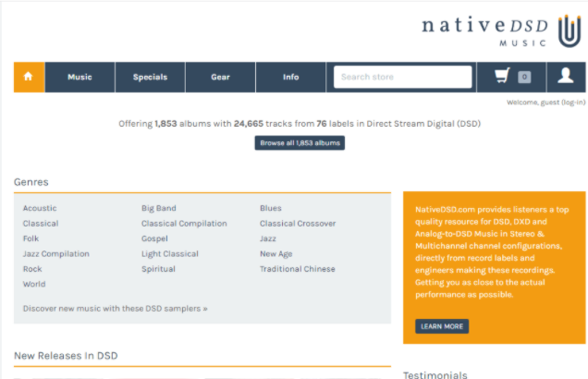The image size is (588, 379).
Task: Click Discover new music DSD samplers link
Action: click(116, 309)
